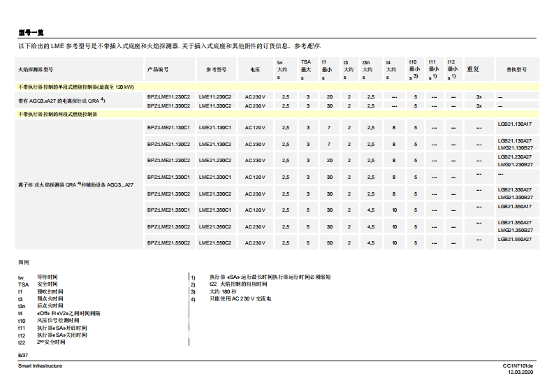Screen dimensions: 554x392
Task: Select document code CC1N7101de in footer
Action: tap(518, 366)
